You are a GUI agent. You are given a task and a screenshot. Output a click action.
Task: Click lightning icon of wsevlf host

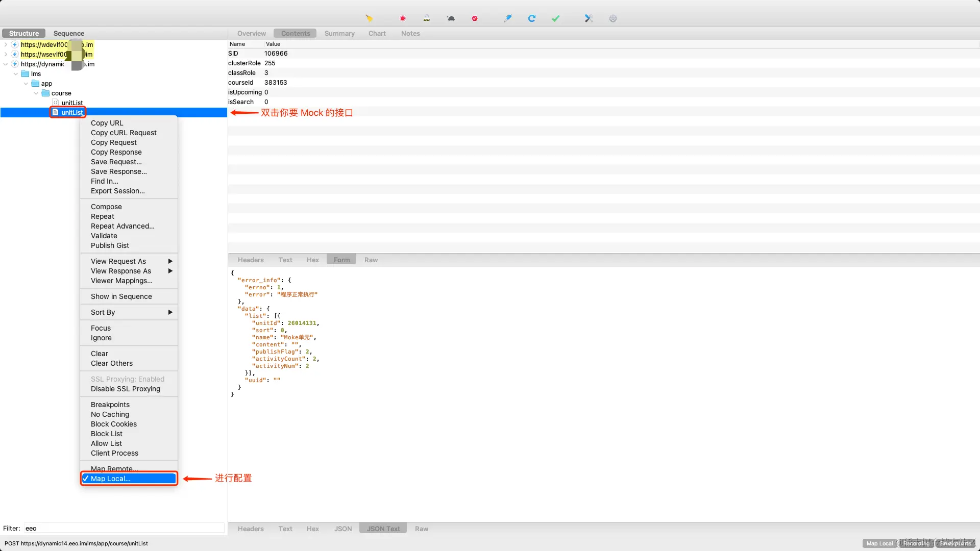point(15,55)
